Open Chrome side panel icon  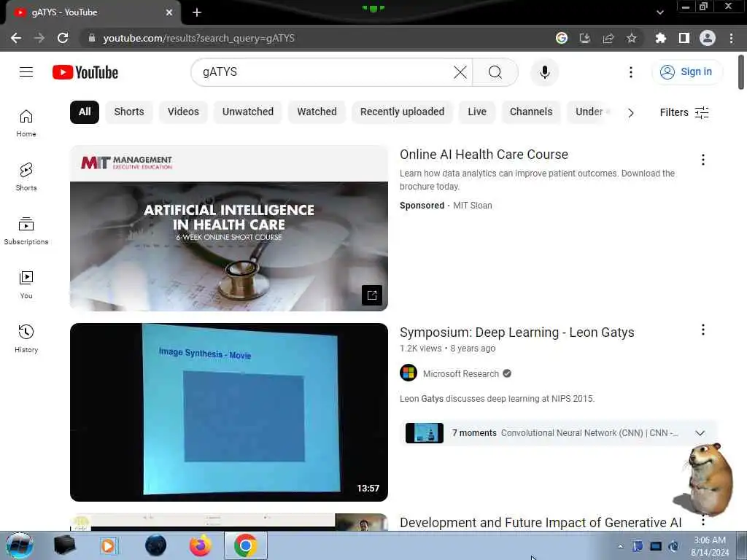tap(684, 38)
